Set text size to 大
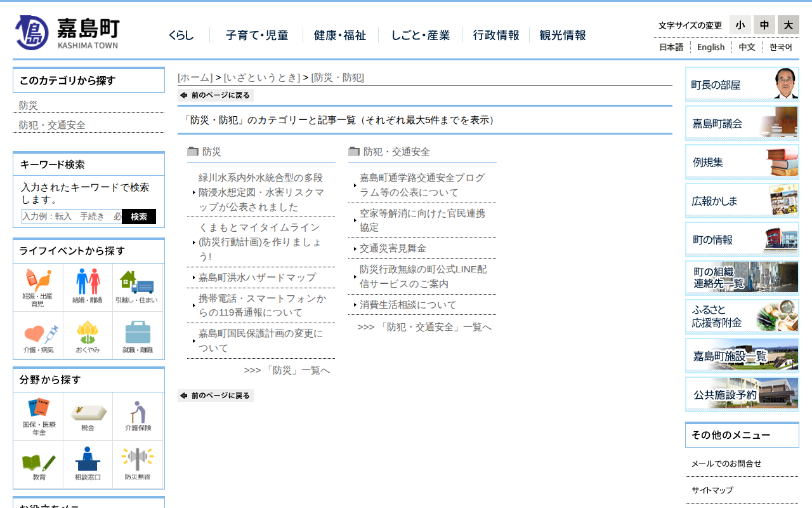The width and height of the screenshot is (812, 508). click(789, 25)
